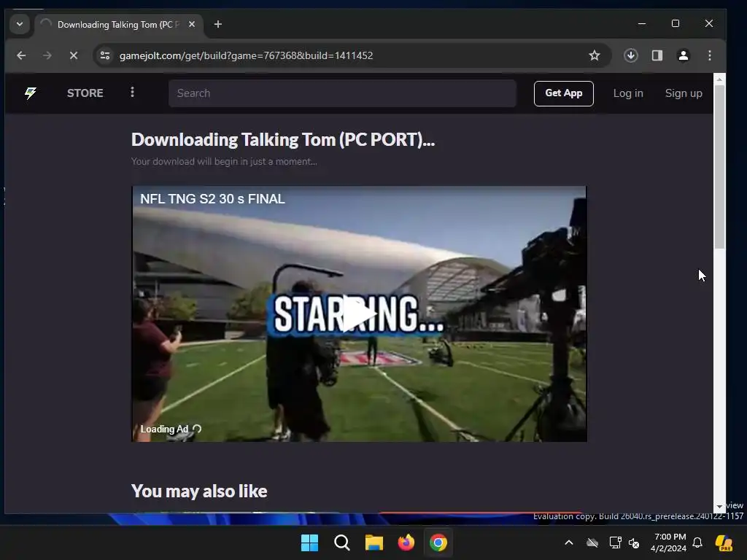
Task: Launch Firefox from the taskbar
Action: (406, 542)
